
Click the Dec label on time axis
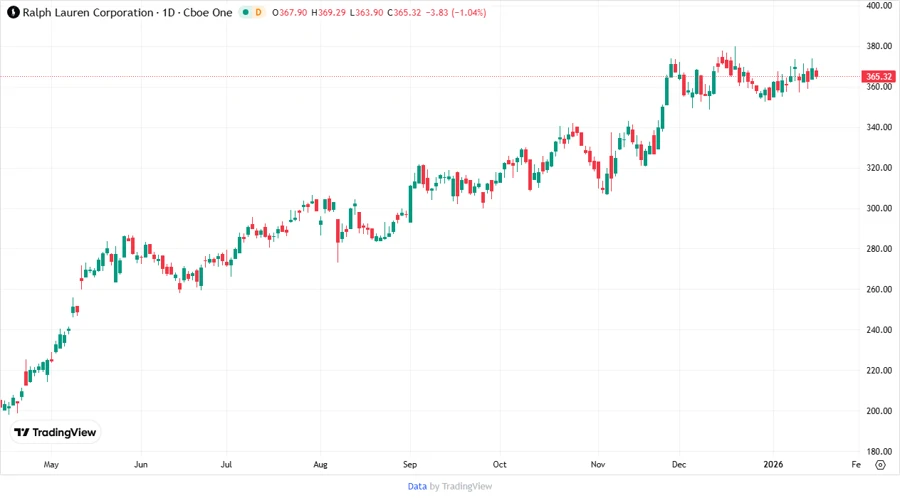[x=679, y=464]
